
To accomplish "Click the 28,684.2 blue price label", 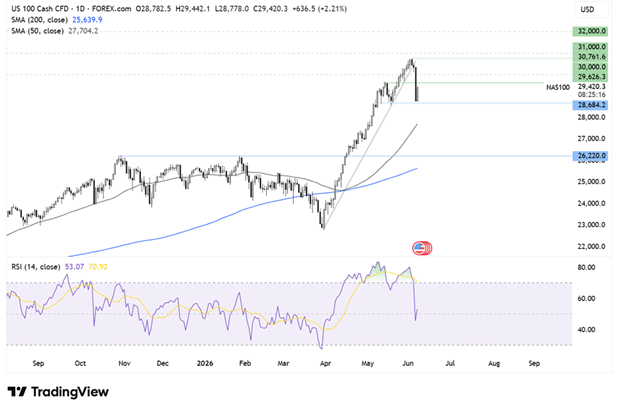I will pos(590,105).
